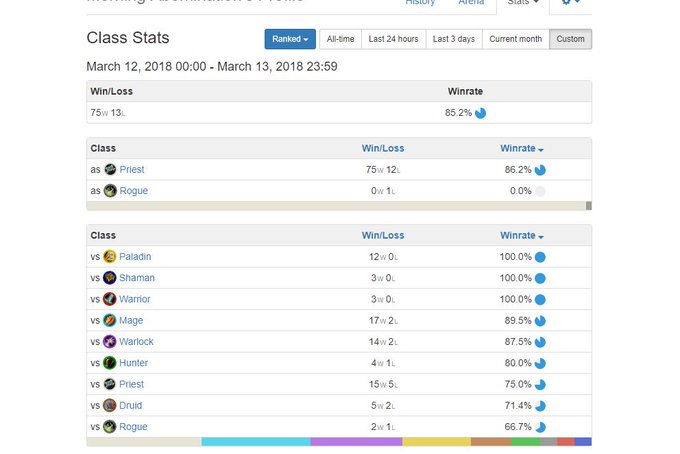Click the '75w 12L' Priest record cell
The width and height of the screenshot is (680, 454).
click(x=383, y=170)
